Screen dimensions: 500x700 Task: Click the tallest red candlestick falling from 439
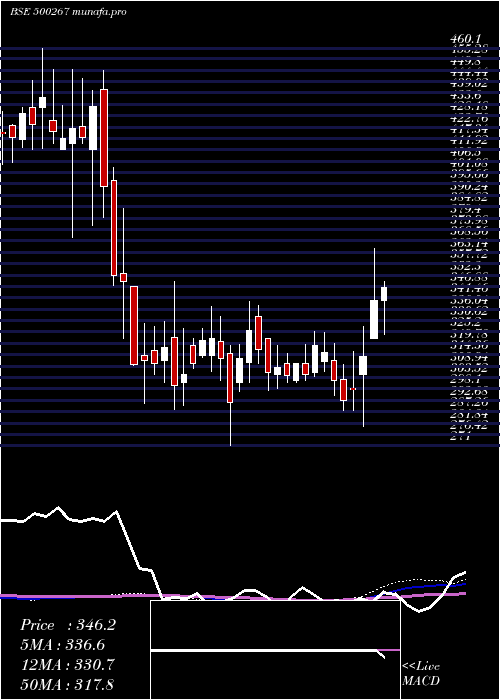[x=104, y=138]
